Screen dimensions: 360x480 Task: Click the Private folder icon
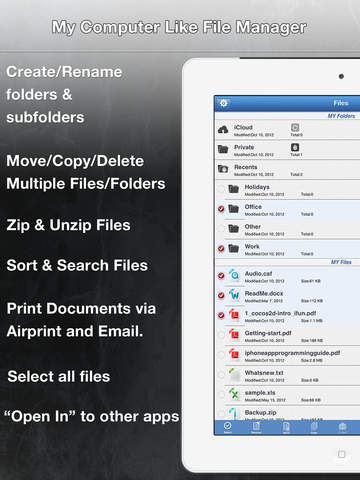point(223,149)
